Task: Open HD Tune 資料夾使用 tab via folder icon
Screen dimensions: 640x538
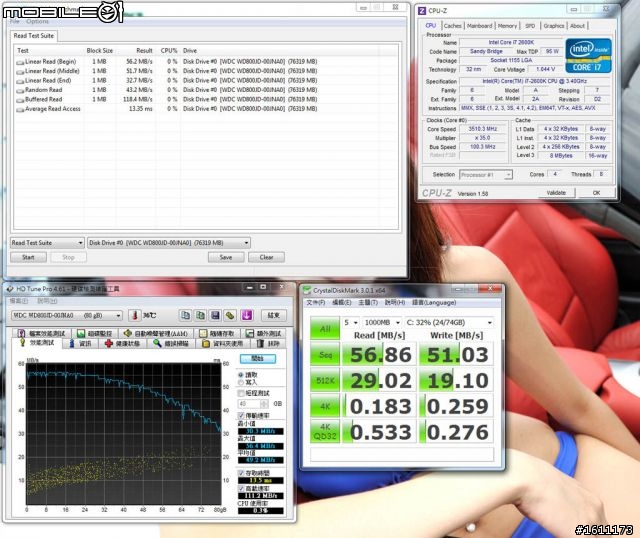Action: [206, 343]
